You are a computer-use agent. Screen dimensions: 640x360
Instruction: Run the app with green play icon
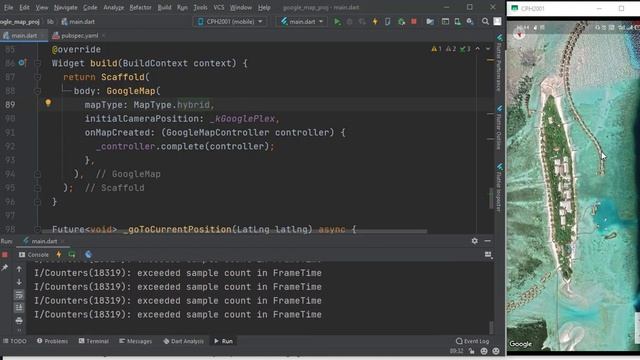point(337,22)
